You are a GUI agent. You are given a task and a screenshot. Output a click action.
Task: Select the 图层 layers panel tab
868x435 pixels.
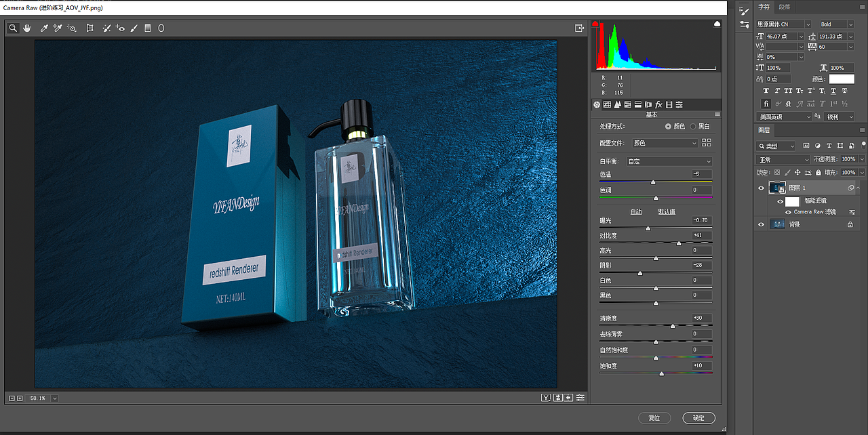[x=764, y=130]
